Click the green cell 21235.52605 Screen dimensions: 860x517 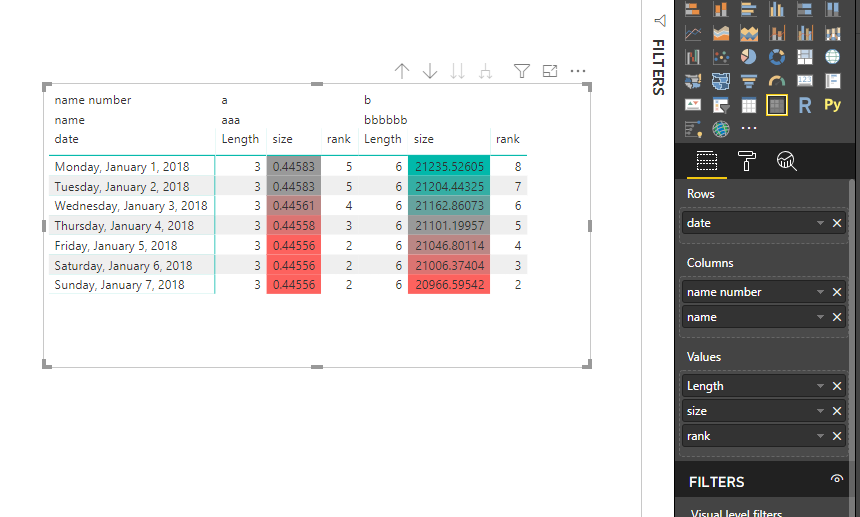449,167
